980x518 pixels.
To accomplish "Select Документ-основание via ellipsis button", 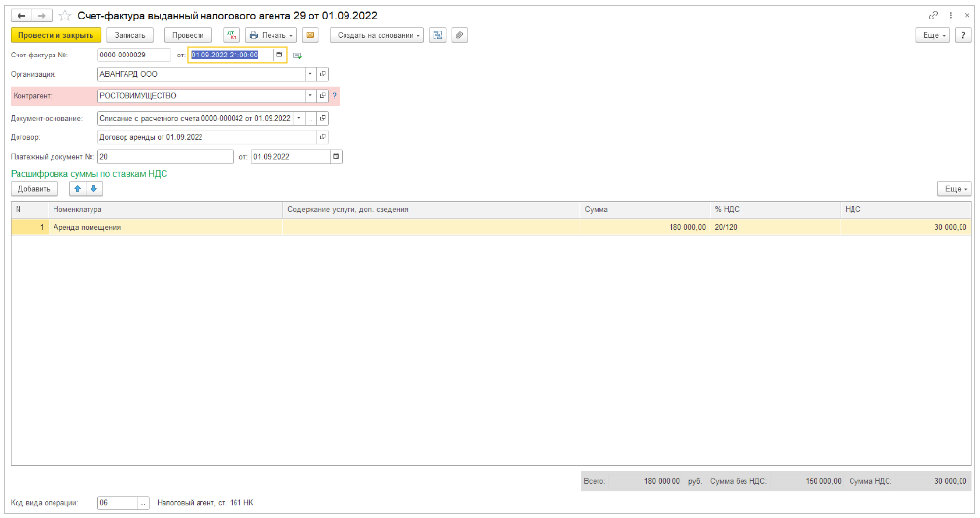I will 310,118.
